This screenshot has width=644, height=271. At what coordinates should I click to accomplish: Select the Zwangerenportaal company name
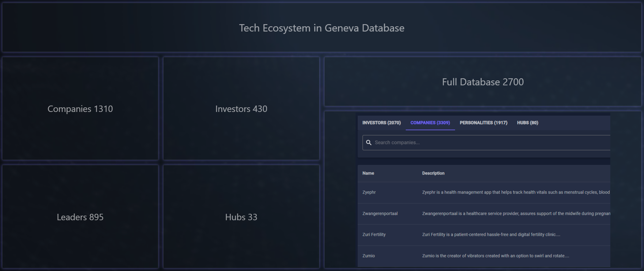[380, 213]
